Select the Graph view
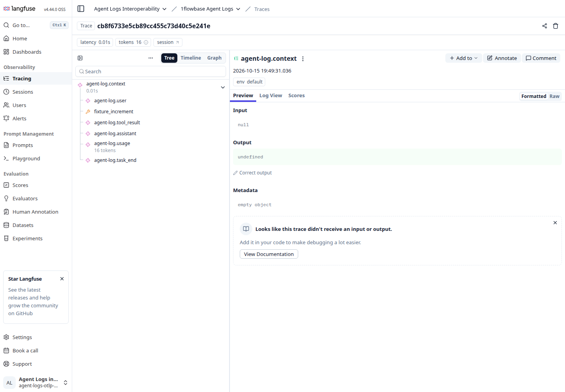Image resolution: width=565 pixels, height=392 pixels. (214, 58)
